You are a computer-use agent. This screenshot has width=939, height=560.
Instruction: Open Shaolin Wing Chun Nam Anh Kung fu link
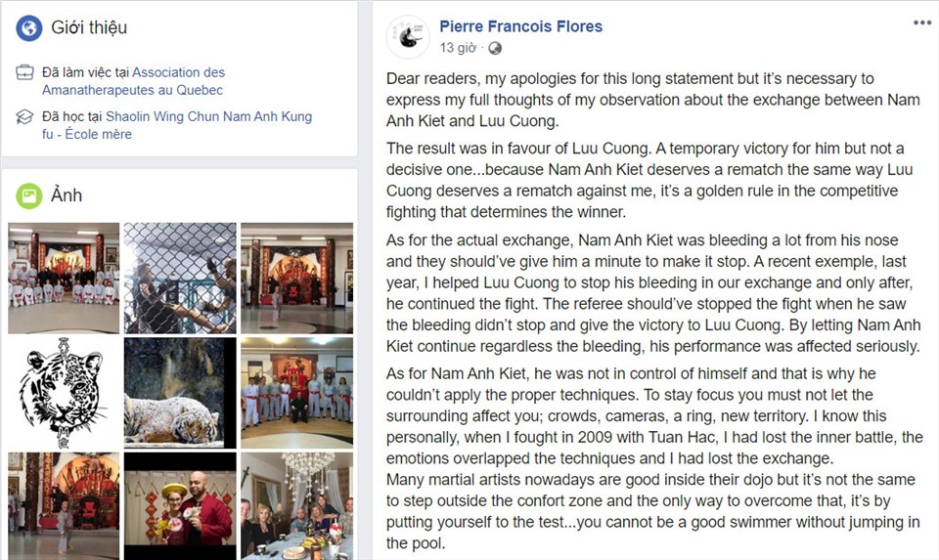(177, 125)
